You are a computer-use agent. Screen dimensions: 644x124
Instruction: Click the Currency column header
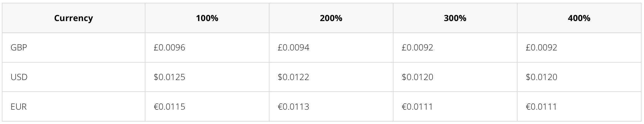(x=73, y=18)
